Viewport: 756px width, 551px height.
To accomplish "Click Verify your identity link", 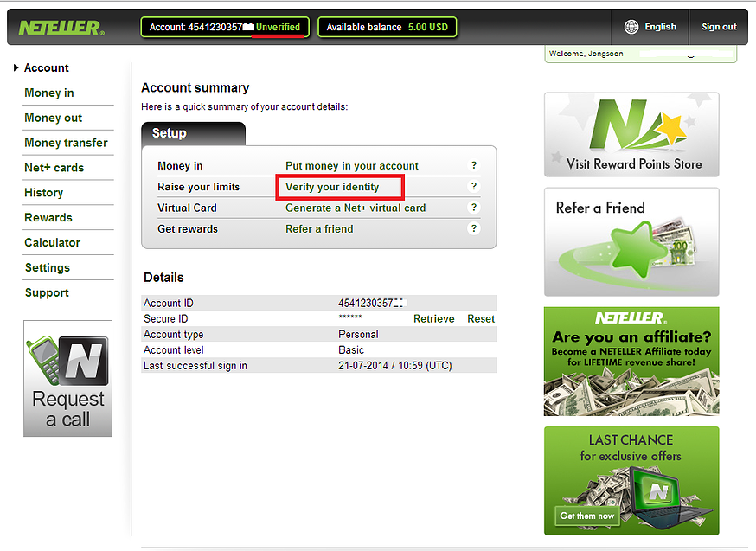I will [332, 187].
